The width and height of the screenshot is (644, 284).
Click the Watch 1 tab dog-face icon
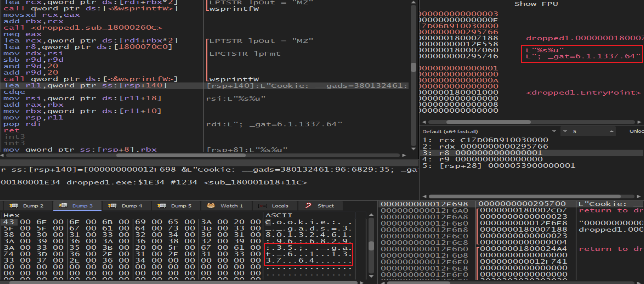tap(211, 206)
